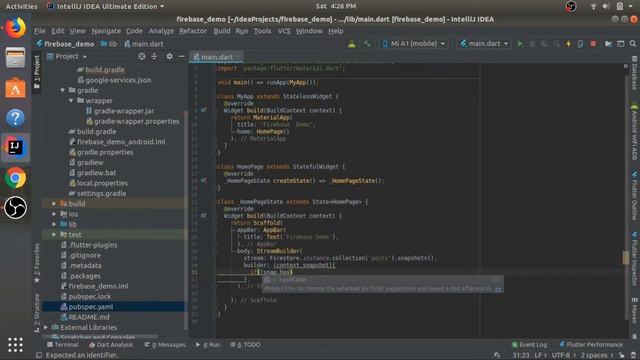This screenshot has width=640, height=360.
Task: Expand the ios folder
Action: click(x=54, y=214)
